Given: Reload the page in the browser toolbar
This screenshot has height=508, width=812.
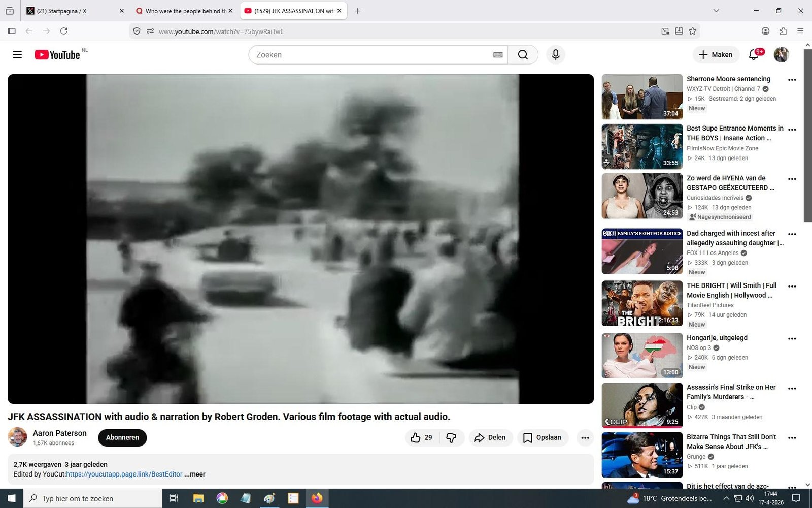Looking at the screenshot, I should [64, 31].
